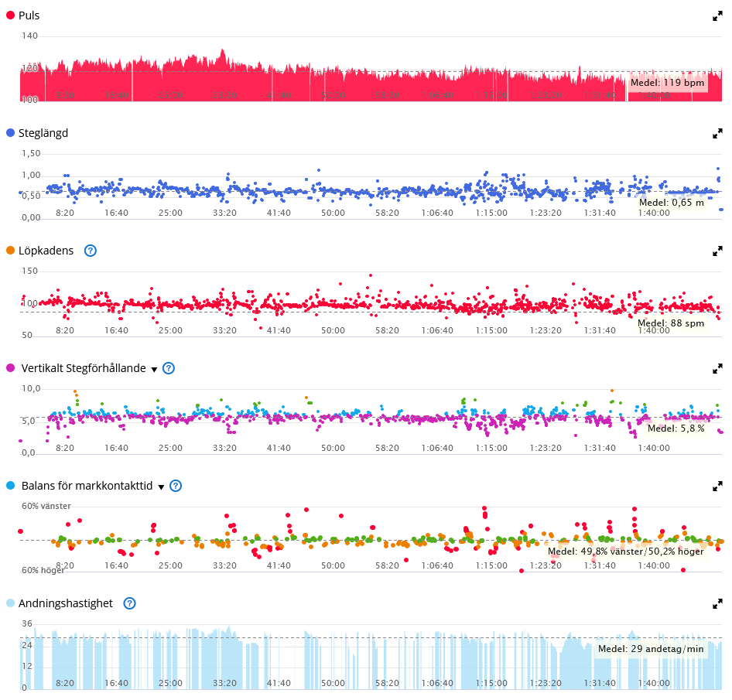Click the 'Medel: 29 andetag/min' label

[651, 649]
